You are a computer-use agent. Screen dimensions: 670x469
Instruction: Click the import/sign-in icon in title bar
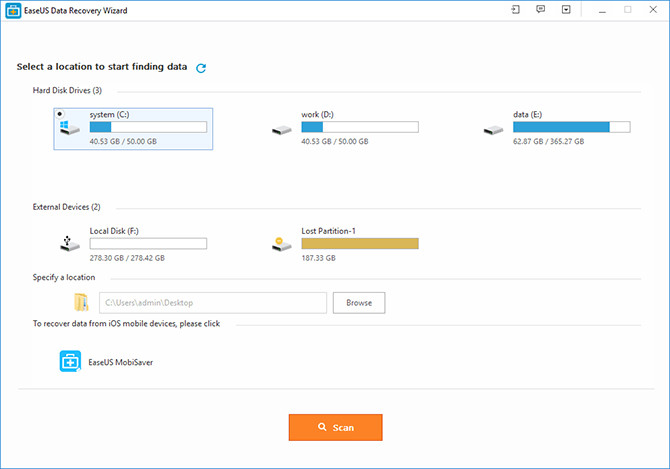[515, 10]
